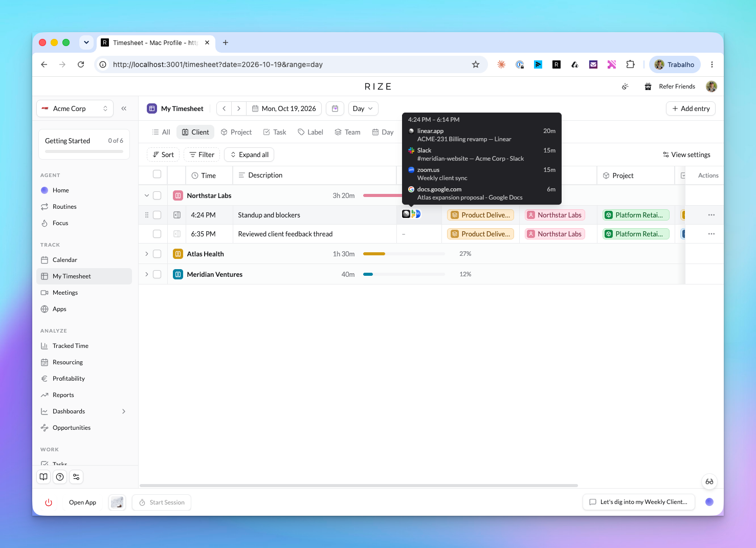The height and width of the screenshot is (548, 756).
Task: Open the book docs icon at sidebar bottom
Action: tap(44, 477)
